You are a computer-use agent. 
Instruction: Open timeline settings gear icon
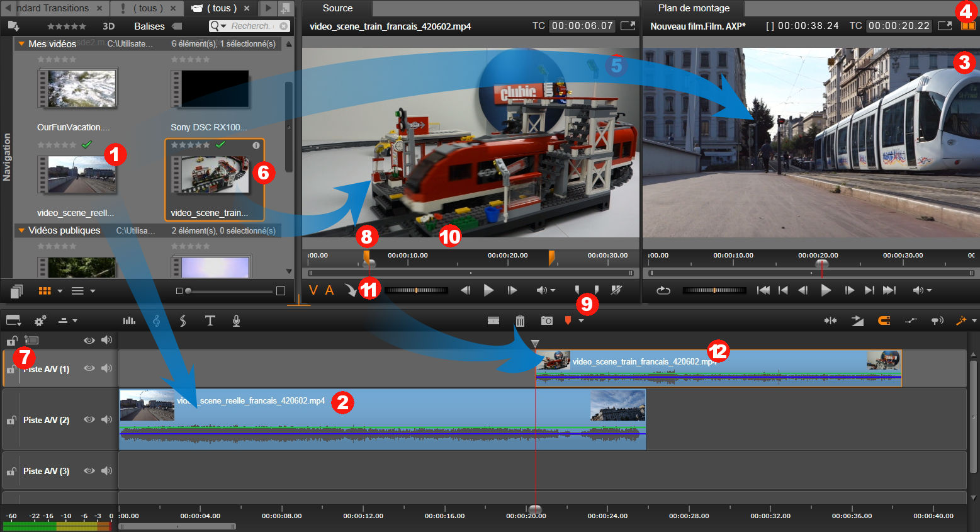pos(40,321)
